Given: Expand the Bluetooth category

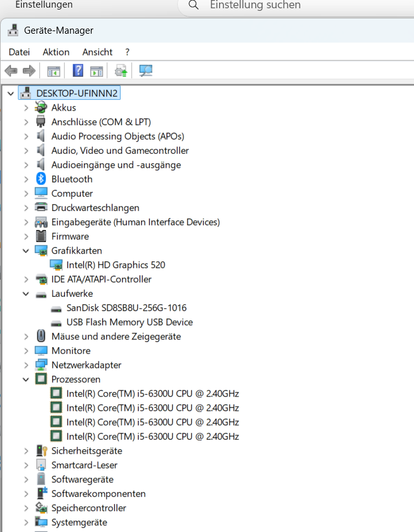Looking at the screenshot, I should click(x=26, y=179).
